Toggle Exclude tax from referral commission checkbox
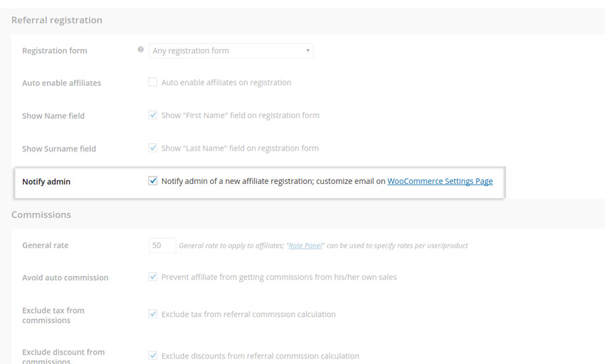This screenshot has height=364, width=605. point(153,314)
